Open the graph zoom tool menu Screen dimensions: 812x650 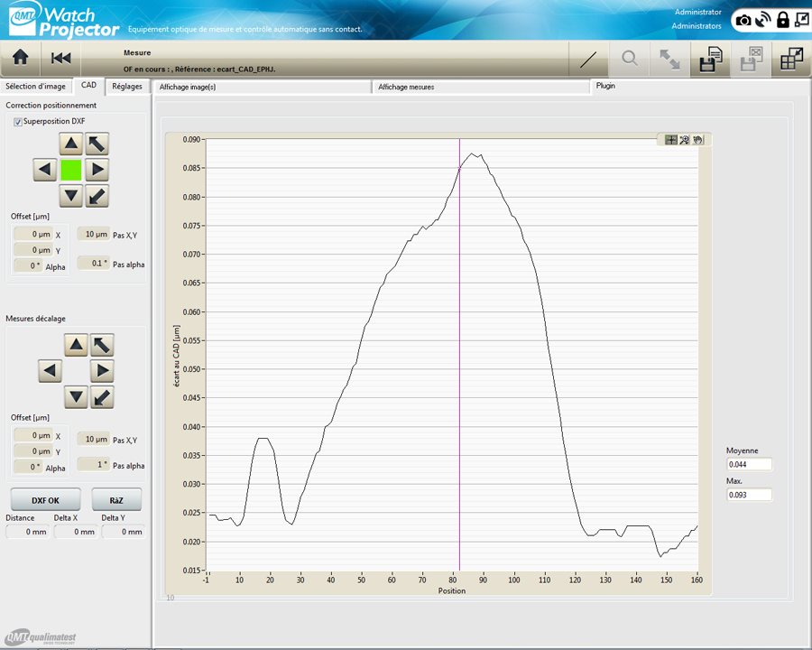coord(684,140)
